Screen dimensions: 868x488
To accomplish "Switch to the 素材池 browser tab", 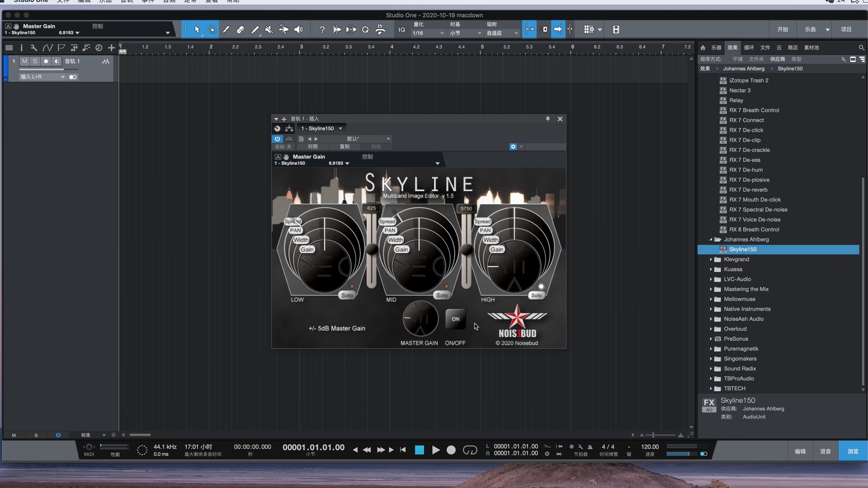I will [x=811, y=47].
